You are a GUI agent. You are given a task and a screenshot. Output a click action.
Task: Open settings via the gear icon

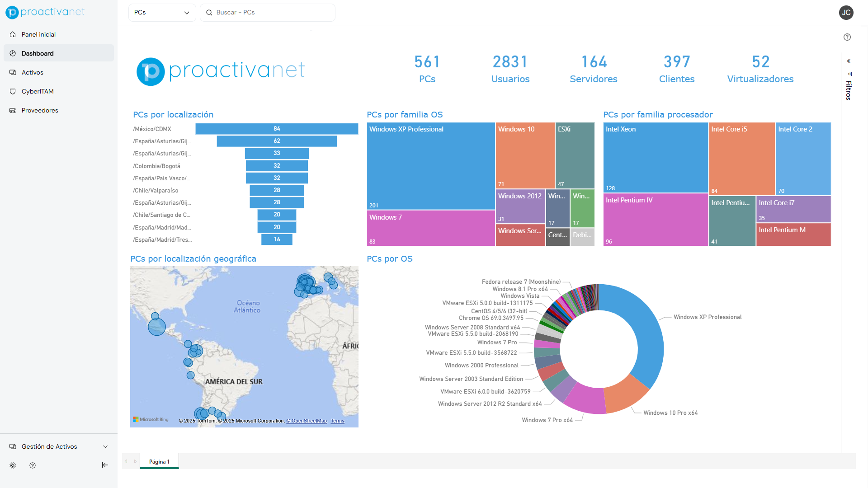click(x=12, y=465)
